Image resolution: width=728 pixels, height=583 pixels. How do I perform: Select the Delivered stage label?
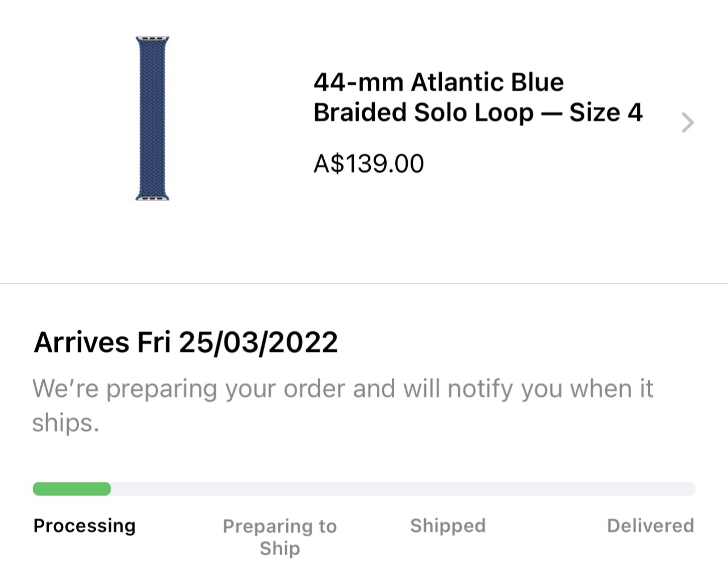[650, 526]
